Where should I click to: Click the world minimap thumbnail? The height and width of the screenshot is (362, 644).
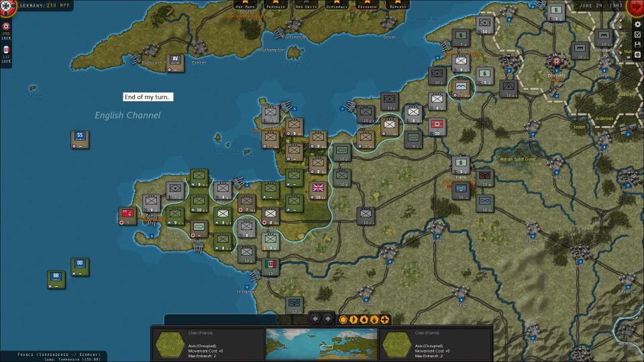(321, 345)
